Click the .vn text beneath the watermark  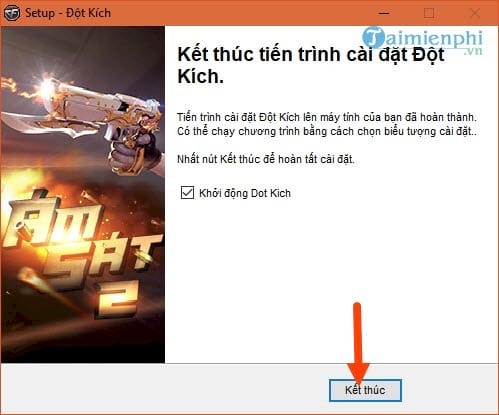pyautogui.click(x=473, y=51)
